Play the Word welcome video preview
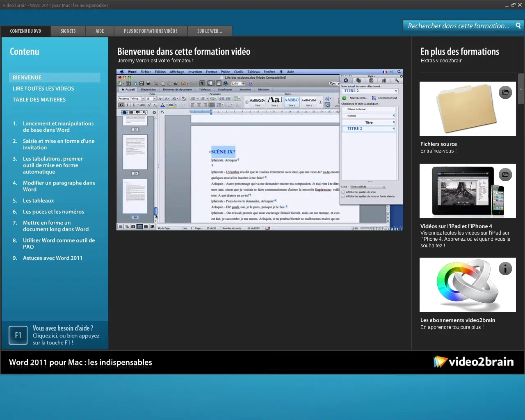Image resolution: width=525 pixels, height=420 pixels. 260,150
